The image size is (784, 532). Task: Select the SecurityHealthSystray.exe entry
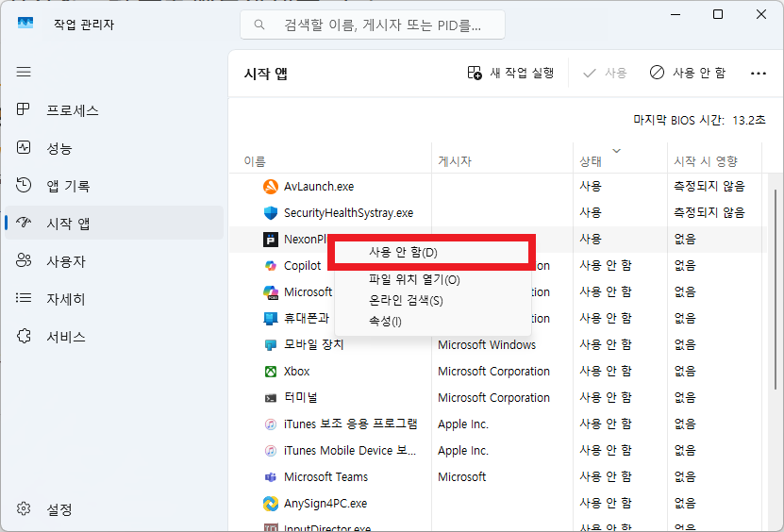point(348,213)
